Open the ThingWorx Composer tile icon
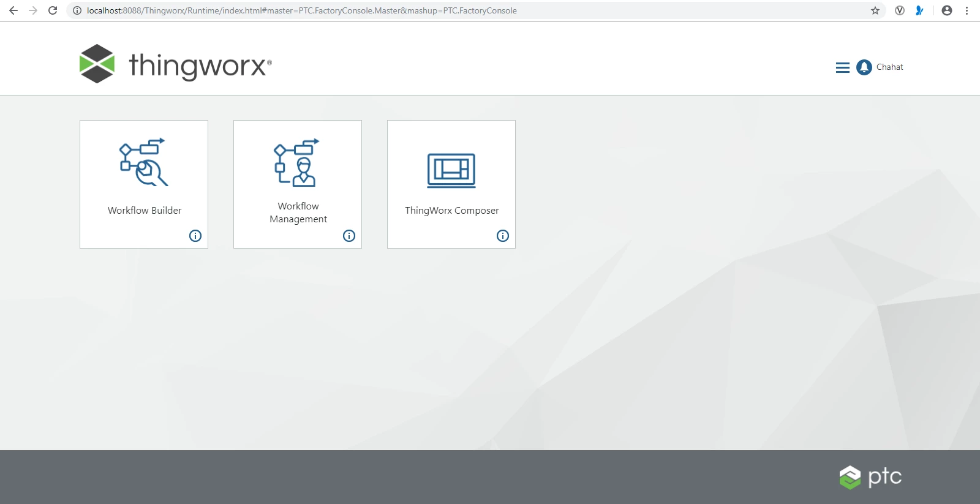 451,170
